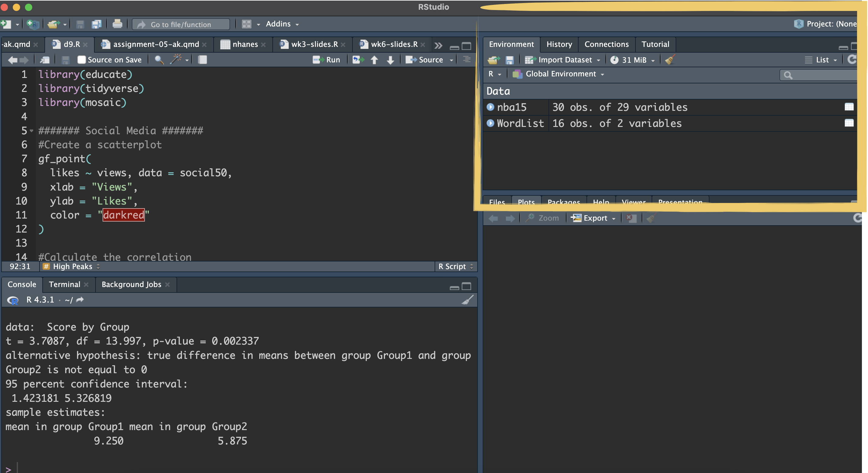868x473 pixels.
Task: Save workspace using environment save icon
Action: pos(509,60)
